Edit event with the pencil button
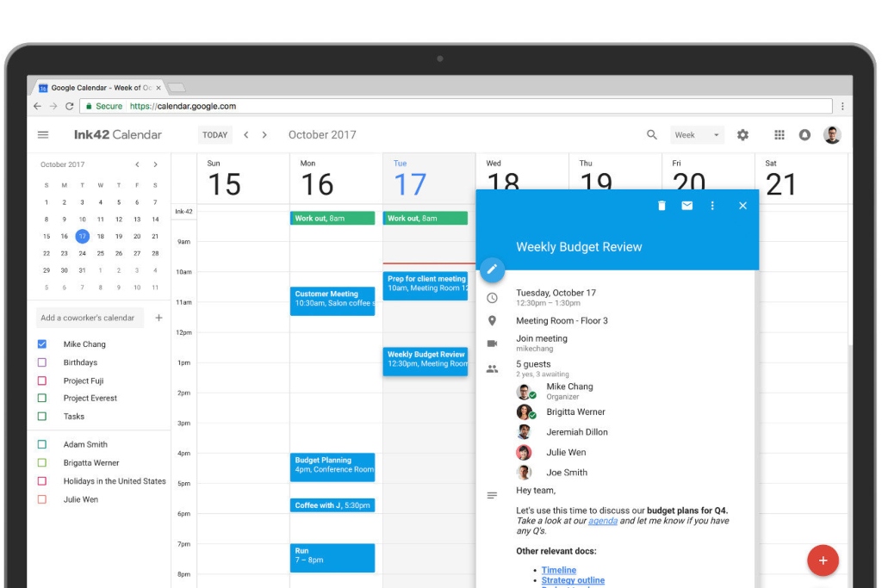Screen dimensions: 882x588 pyautogui.click(x=492, y=269)
